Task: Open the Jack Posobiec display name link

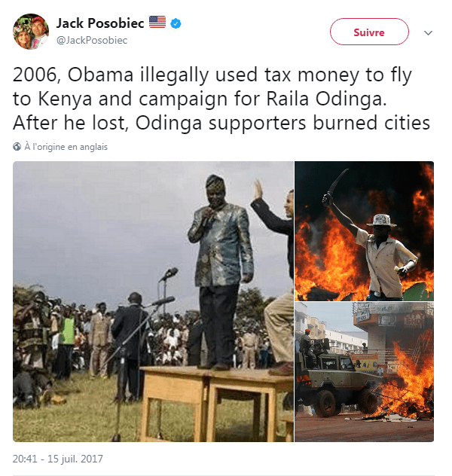Action: point(99,23)
